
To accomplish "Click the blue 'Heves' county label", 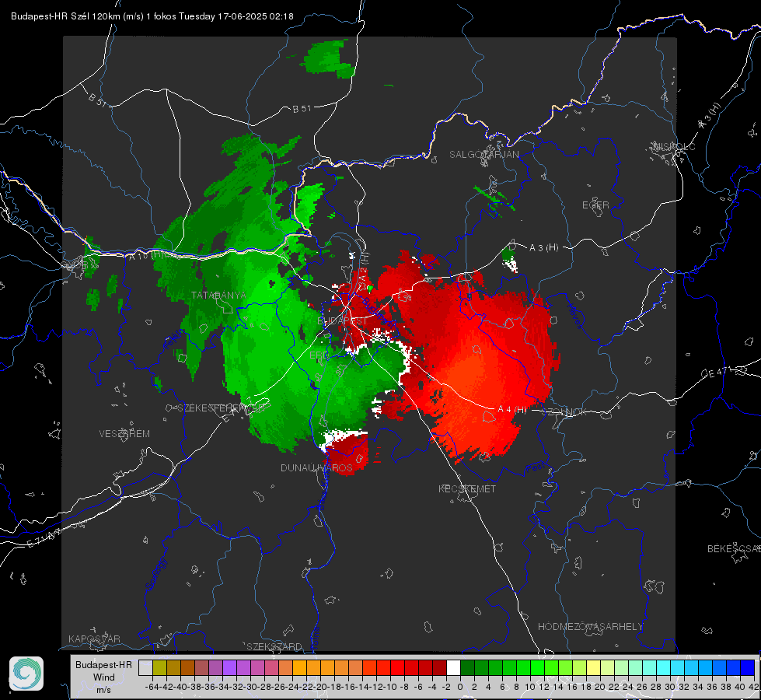I will (x=575, y=317).
